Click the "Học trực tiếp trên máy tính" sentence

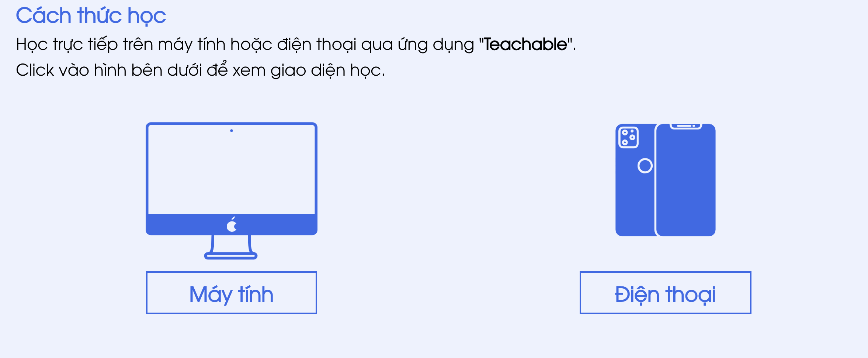point(296,45)
